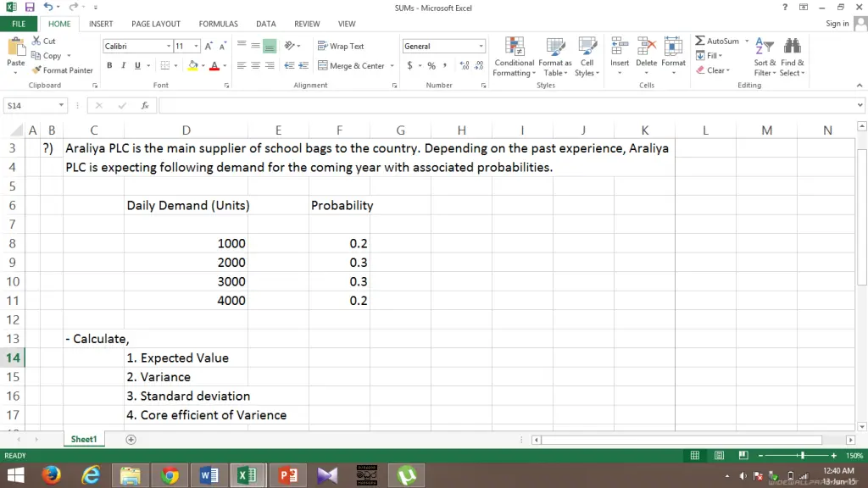Viewport: 868px width, 488px height.
Task: Click the Save icon in quick access toolbar
Action: pos(30,7)
